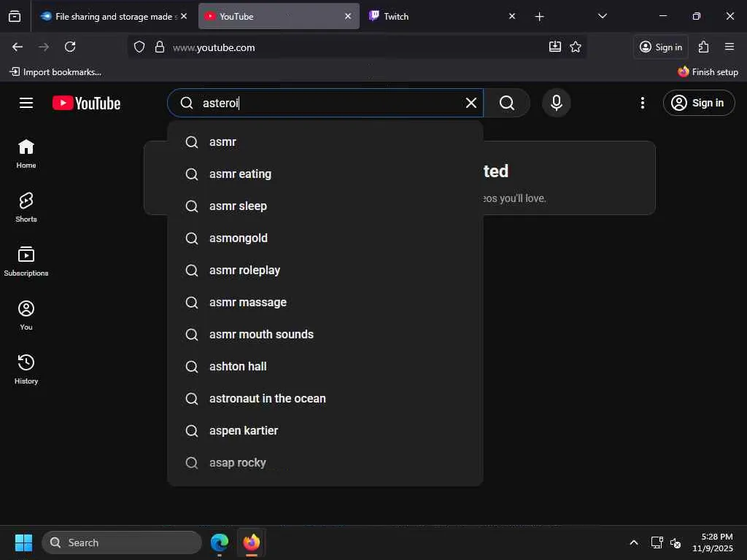Bookmark this page with star
This screenshot has height=560, width=747.
click(x=576, y=47)
